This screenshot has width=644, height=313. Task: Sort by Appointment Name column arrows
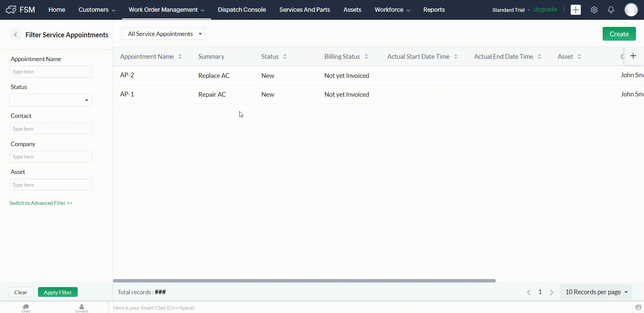(180, 57)
